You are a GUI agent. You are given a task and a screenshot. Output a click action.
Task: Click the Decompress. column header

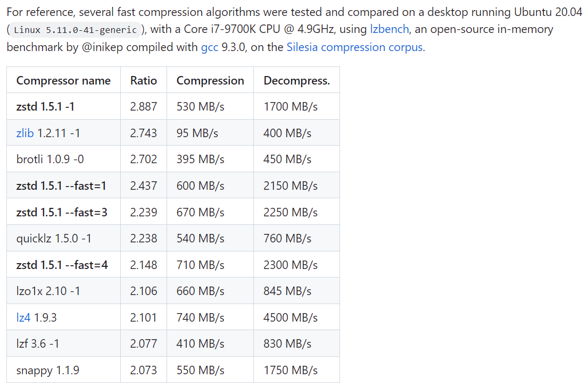[x=296, y=81]
